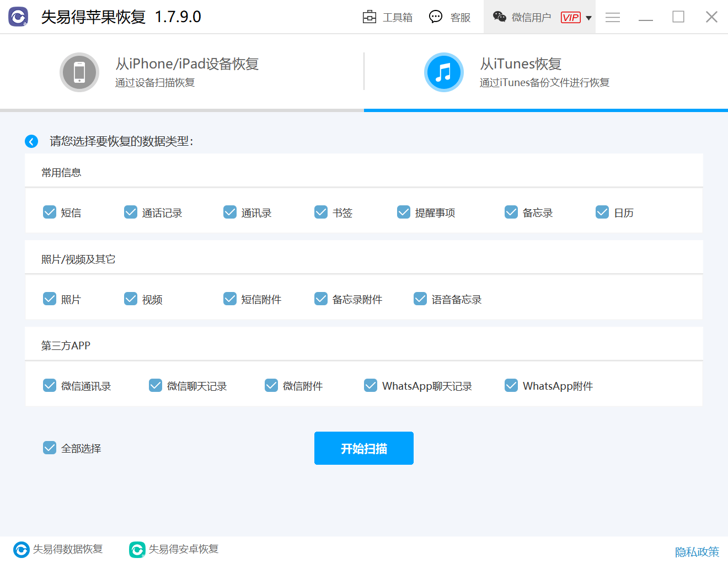The width and height of the screenshot is (728, 563).
Task: Open the 隐私政策 link
Action: click(x=697, y=551)
